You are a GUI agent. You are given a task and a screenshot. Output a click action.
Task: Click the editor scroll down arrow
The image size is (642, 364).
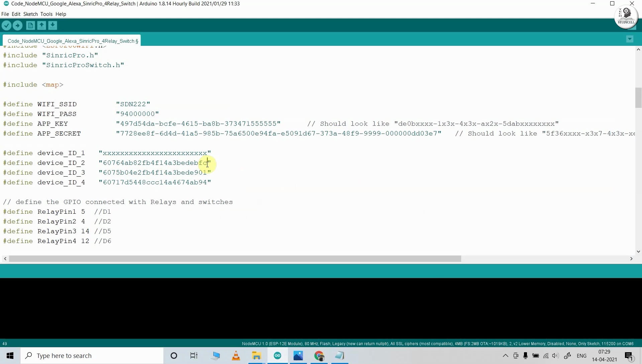pos(638,251)
